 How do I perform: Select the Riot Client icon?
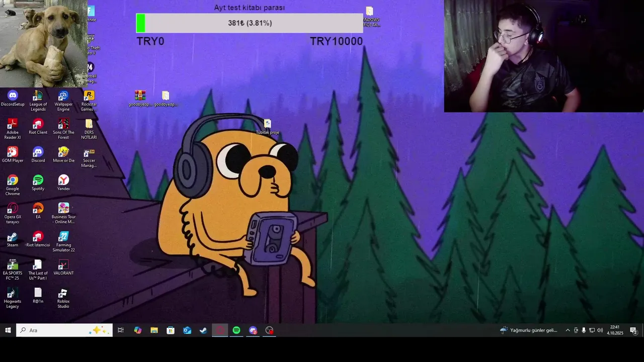[x=38, y=127]
